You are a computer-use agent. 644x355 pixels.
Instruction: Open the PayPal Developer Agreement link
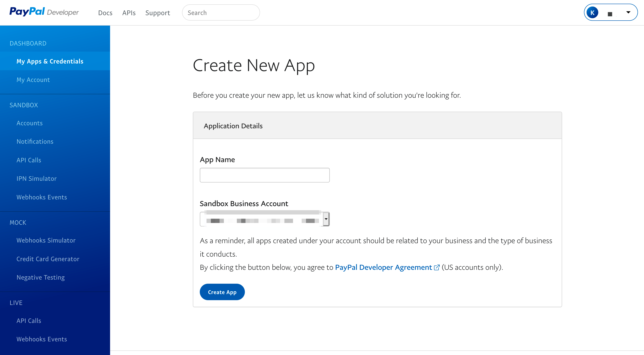[384, 267]
